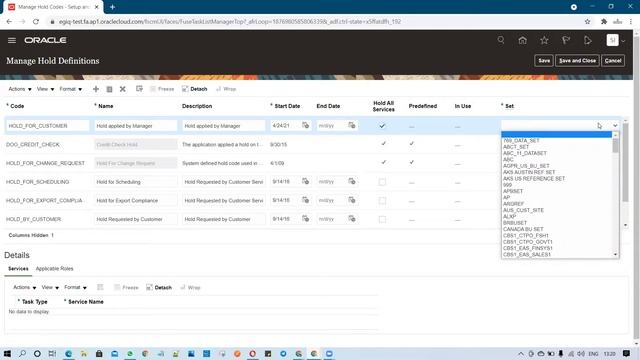640x360 pixels.
Task: Collapse the Set dropdown arrow
Action: pos(615,126)
